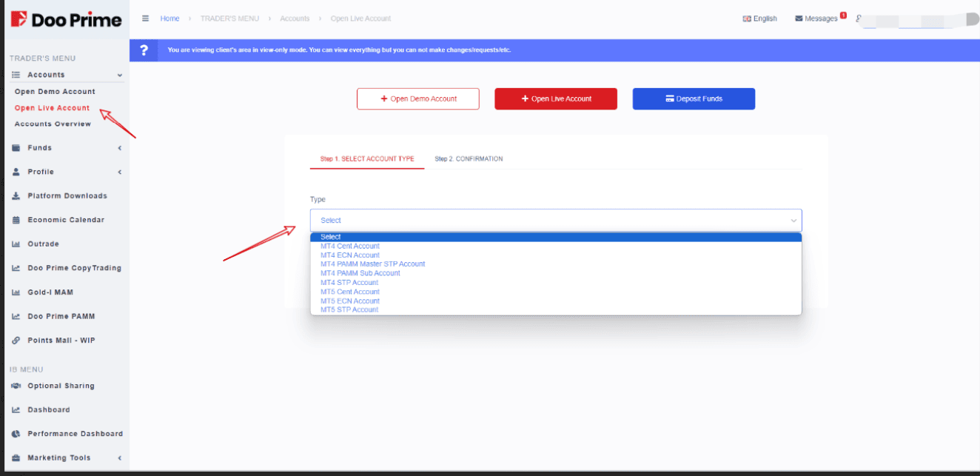Screen dimensions: 980x476
Task: Click the Outrade chart icon
Action: tap(16, 244)
